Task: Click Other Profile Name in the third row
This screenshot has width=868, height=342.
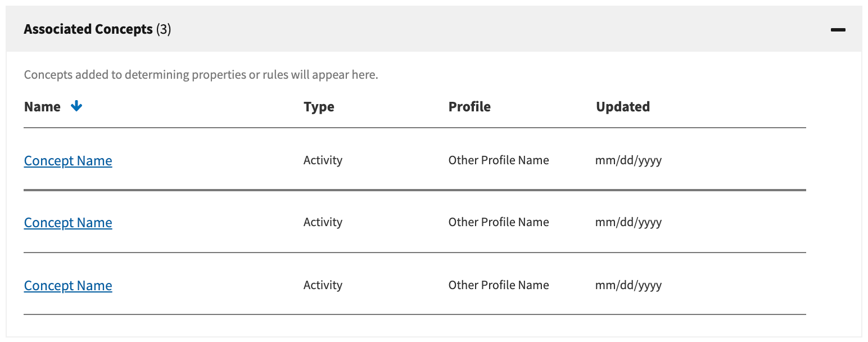Action: (499, 285)
